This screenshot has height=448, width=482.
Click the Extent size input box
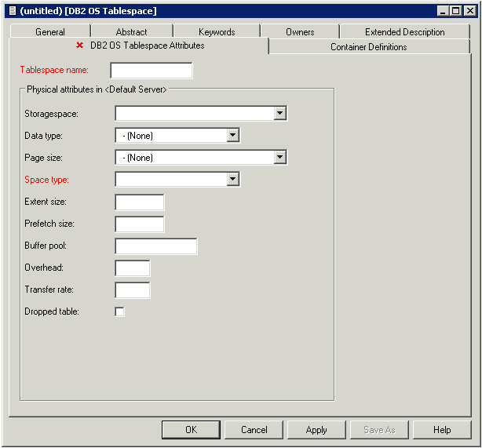[x=139, y=202]
